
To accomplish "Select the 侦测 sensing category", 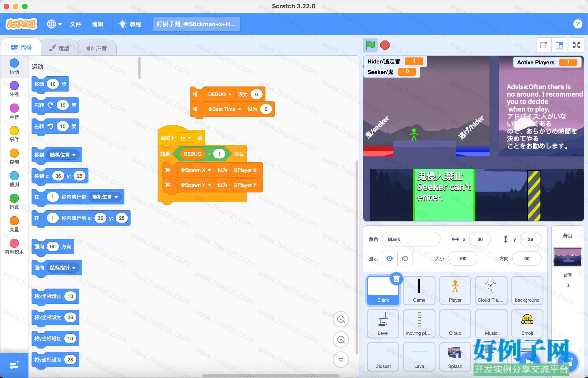I will point(14,179).
